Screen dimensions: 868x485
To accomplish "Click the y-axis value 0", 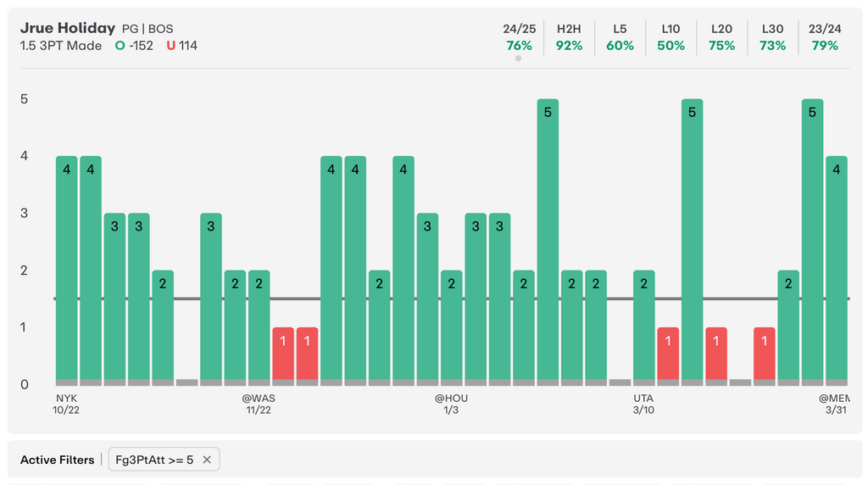I will coord(24,384).
